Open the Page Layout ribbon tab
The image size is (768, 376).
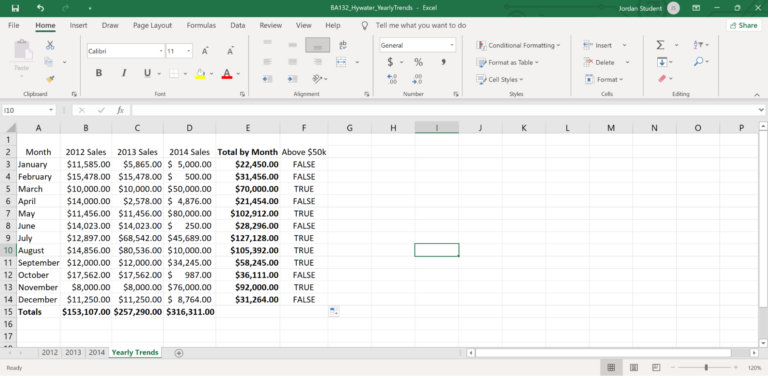point(152,25)
